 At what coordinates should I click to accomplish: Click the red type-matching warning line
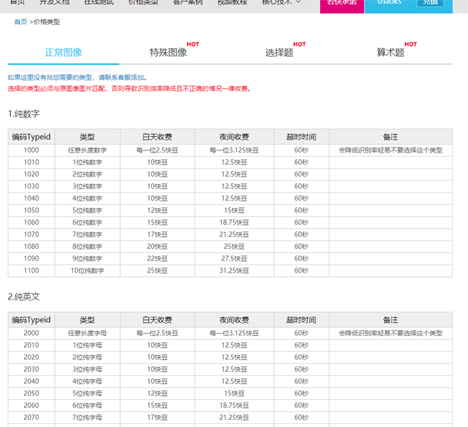(129, 89)
